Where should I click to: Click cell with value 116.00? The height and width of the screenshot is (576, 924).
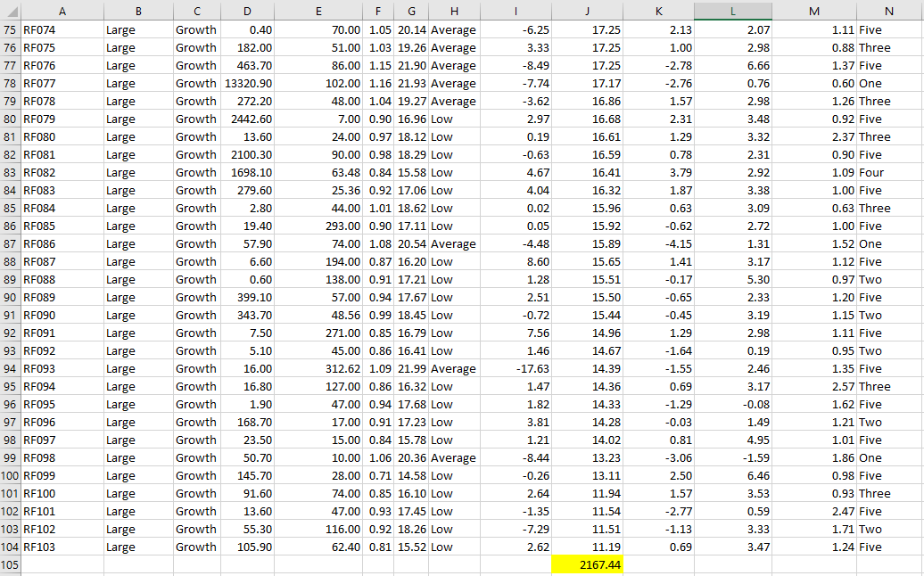(x=318, y=529)
